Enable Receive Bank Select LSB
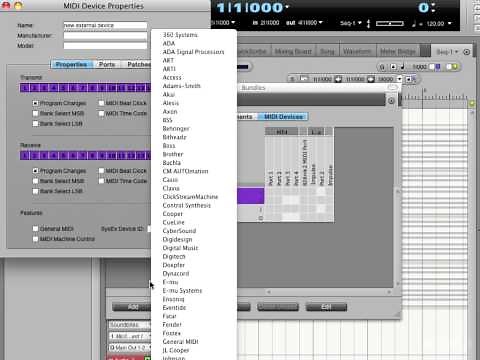Screen dimensions: 480x360 pos(35,191)
